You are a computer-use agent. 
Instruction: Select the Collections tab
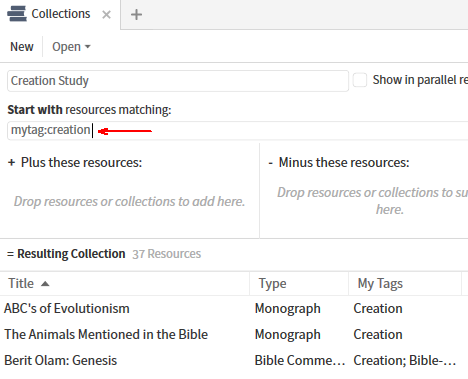60,14
